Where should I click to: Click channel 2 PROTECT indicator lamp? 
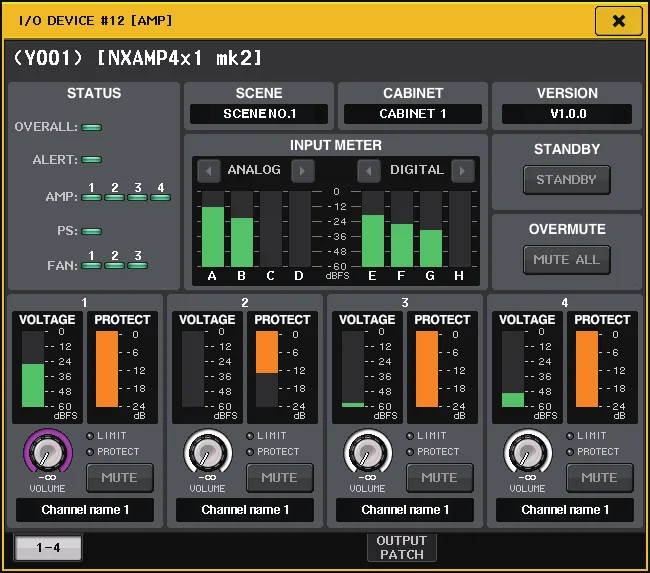pos(250,452)
